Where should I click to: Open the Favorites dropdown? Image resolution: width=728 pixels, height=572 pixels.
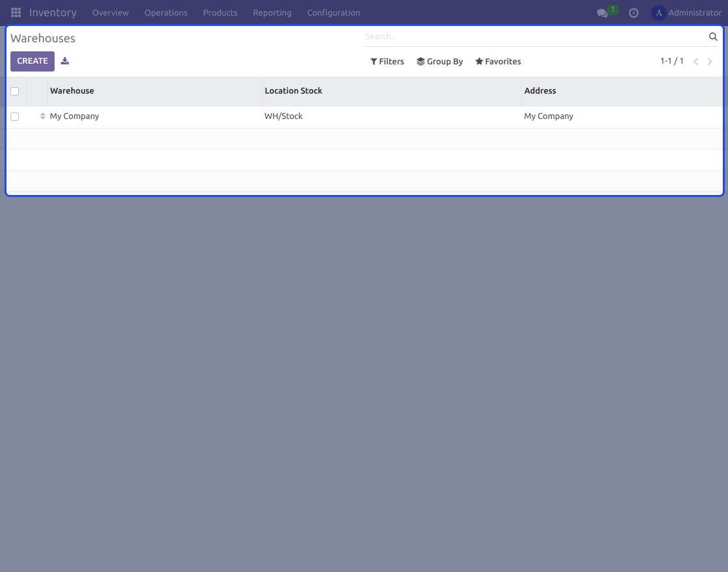point(498,61)
